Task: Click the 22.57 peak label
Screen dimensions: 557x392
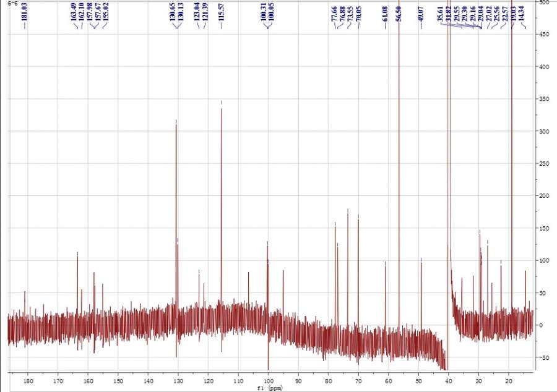Action: [x=505, y=14]
